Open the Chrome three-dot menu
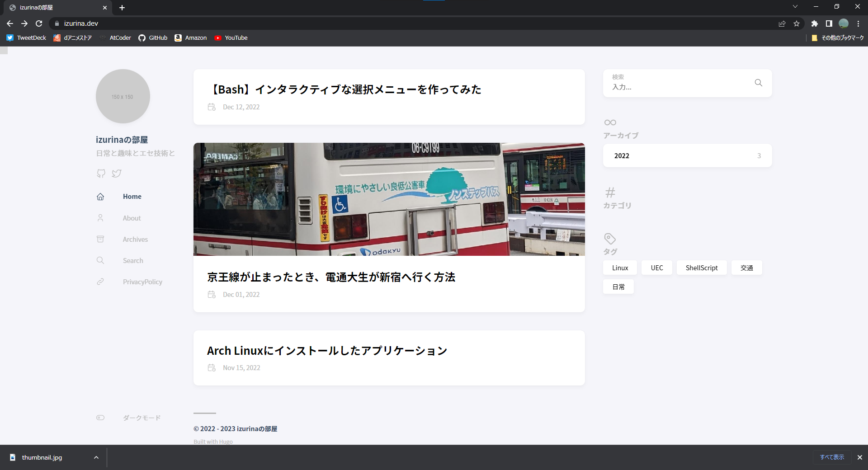The height and width of the screenshot is (470, 868). [x=858, y=23]
